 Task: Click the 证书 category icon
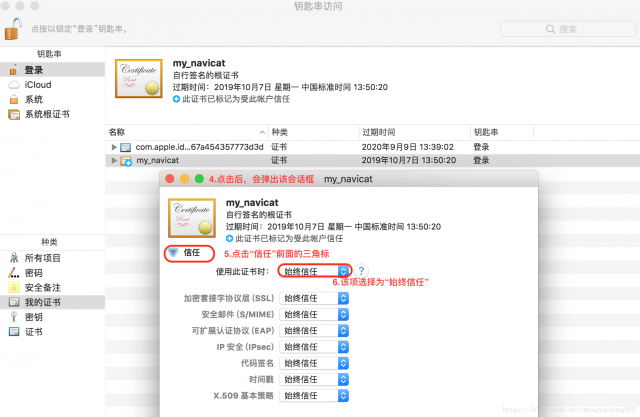14,331
